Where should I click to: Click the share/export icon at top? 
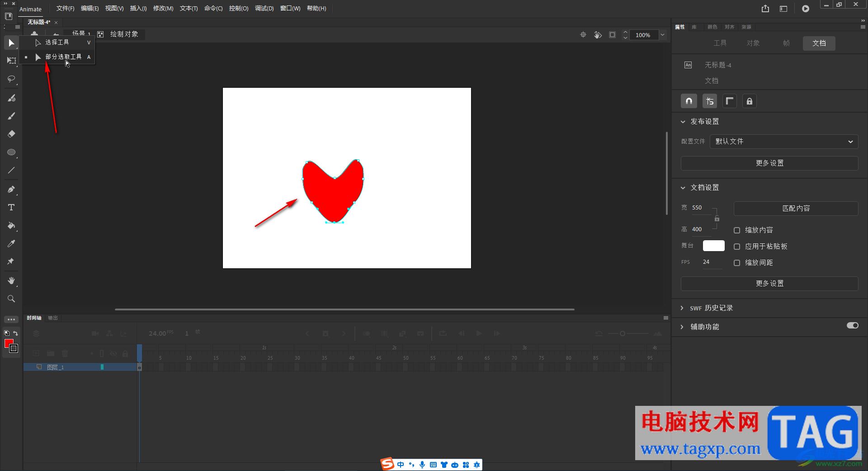[x=765, y=9]
